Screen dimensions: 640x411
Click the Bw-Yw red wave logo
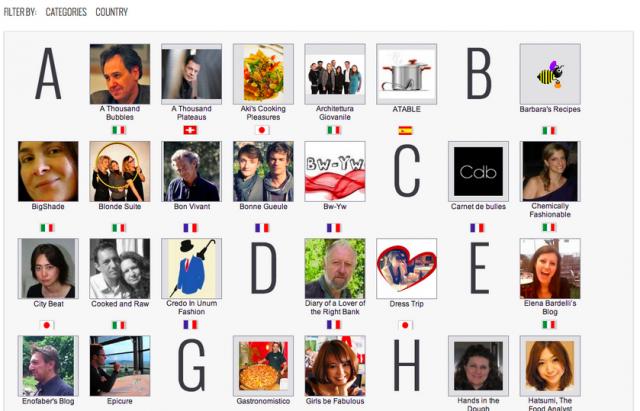coord(335,171)
